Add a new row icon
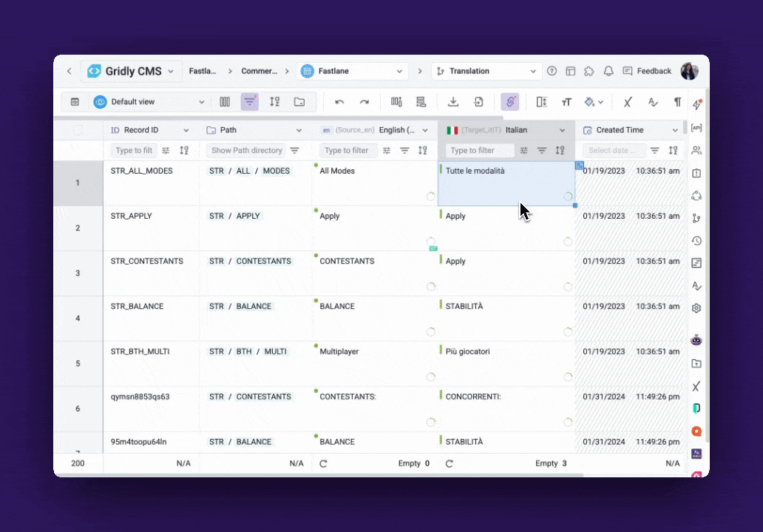This screenshot has height=532, width=763. (x=421, y=102)
